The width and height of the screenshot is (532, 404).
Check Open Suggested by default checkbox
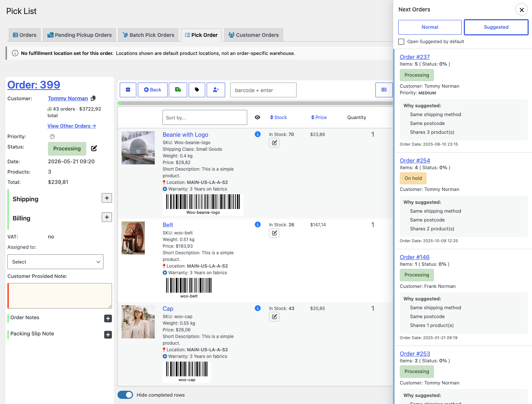[x=401, y=42]
